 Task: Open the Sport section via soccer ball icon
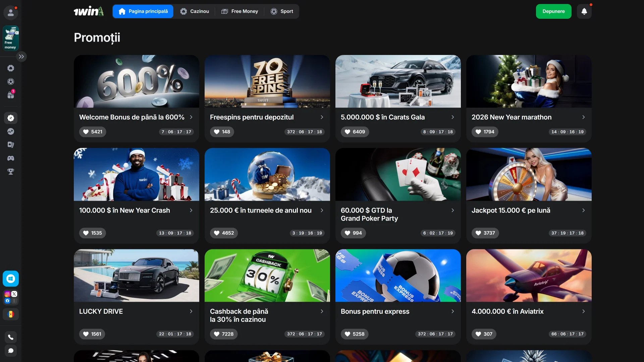(11, 81)
